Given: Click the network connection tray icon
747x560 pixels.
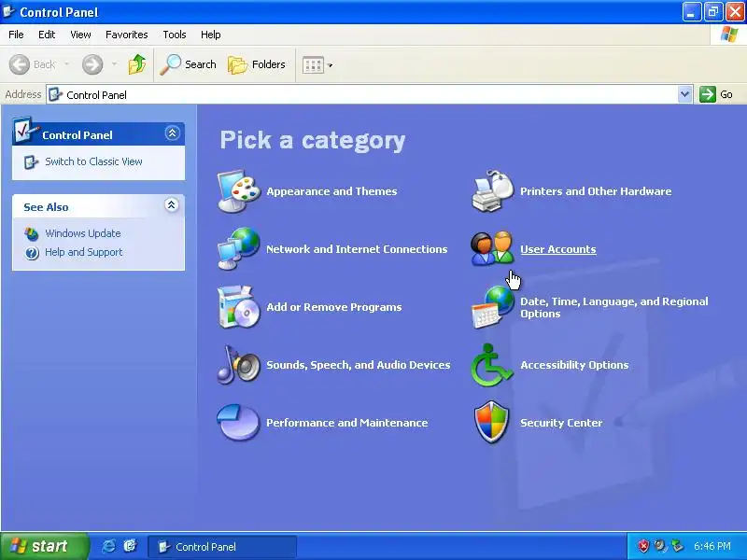Looking at the screenshot, I should click(677, 546).
